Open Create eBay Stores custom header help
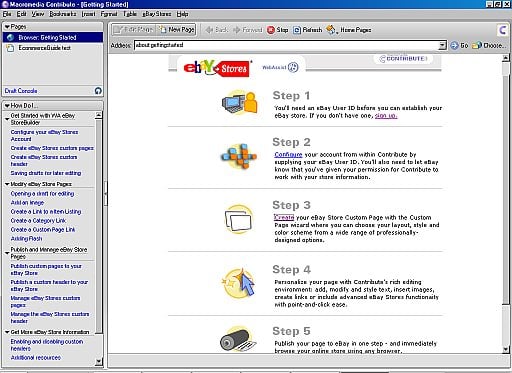Image resolution: width=512 pixels, height=373 pixels. [x=44, y=160]
